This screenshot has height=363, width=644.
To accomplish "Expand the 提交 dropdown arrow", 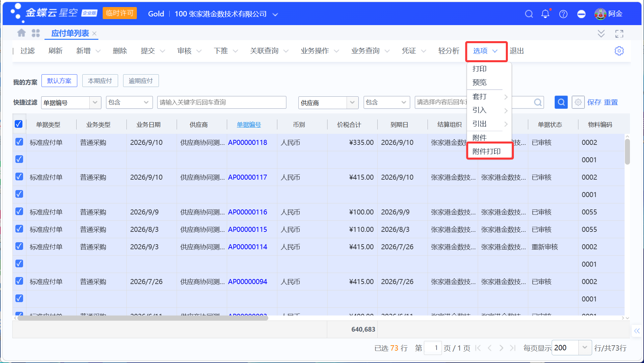I will point(163,51).
